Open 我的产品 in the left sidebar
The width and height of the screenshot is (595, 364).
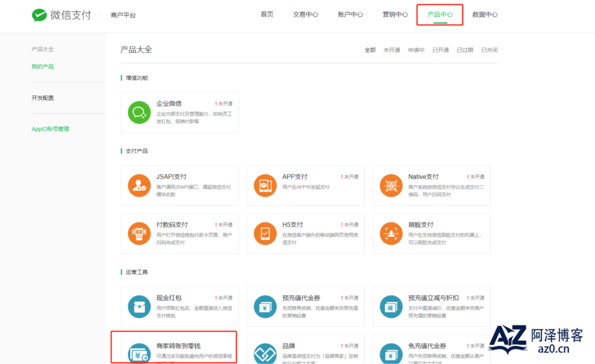42,67
